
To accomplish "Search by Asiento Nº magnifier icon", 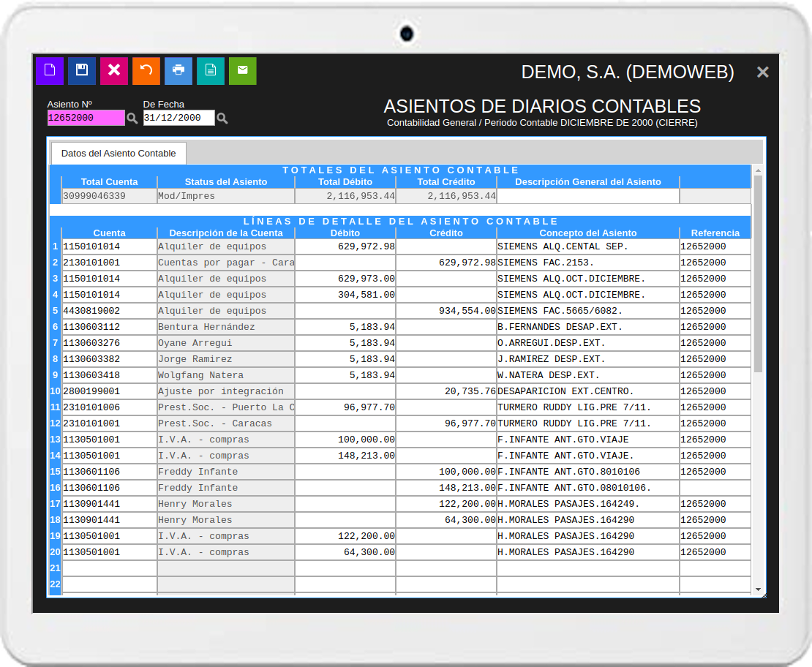I will [x=132, y=118].
